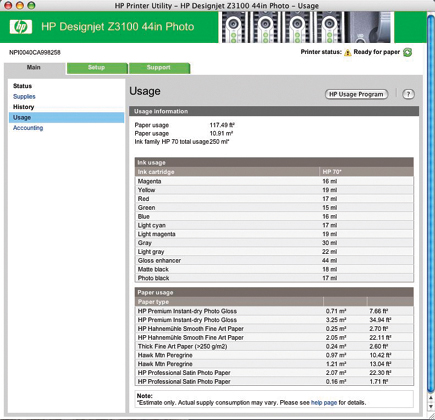Click the Ready for paper status text
The image size is (435, 420).
pos(377,52)
